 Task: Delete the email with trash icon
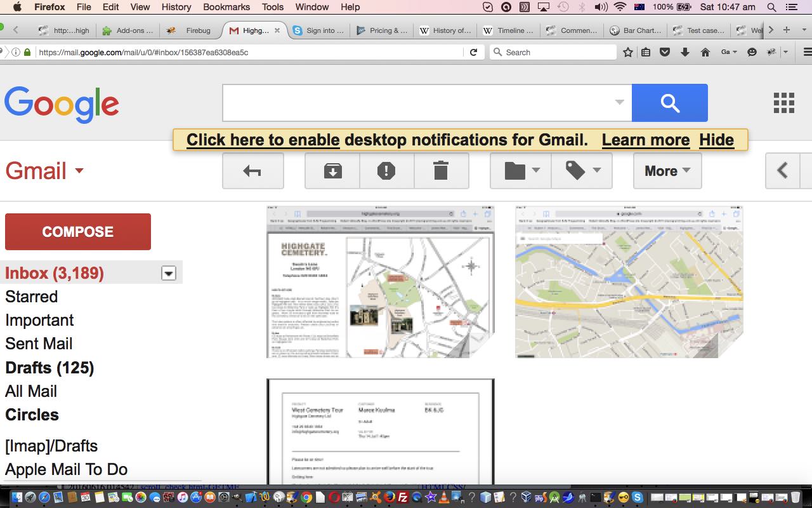(441, 171)
